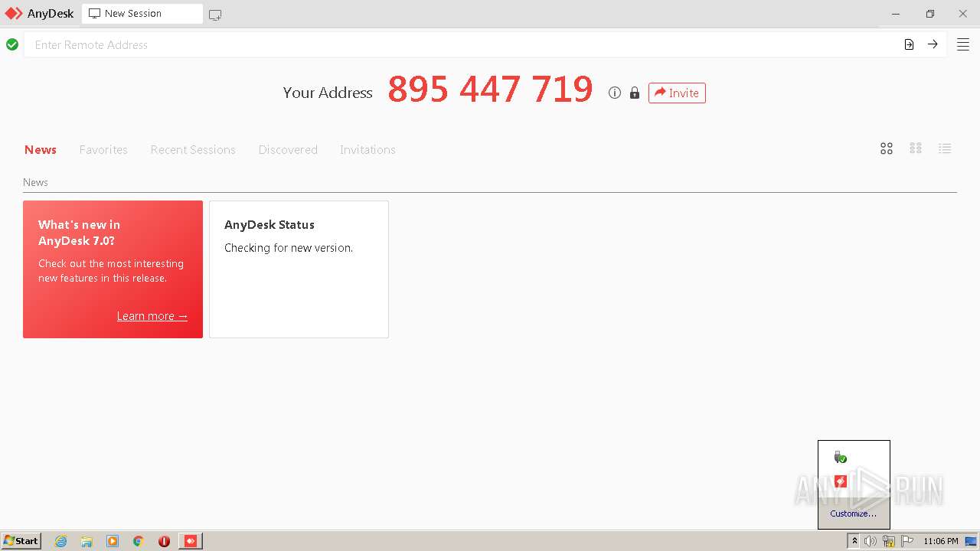Click the green connection status icon
Screen dimensions: 980x551
tap(12, 44)
